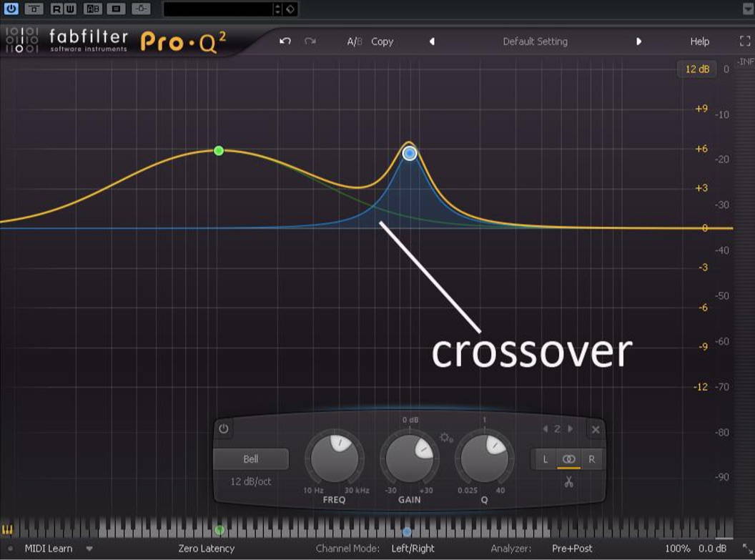
Task: Load the next preset with right arrow
Action: 638,41
